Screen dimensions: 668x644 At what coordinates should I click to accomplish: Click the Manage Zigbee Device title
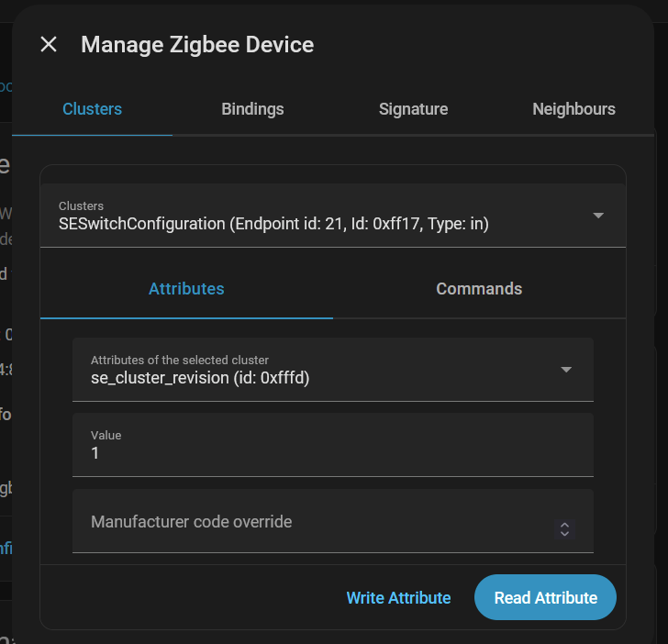(x=197, y=44)
